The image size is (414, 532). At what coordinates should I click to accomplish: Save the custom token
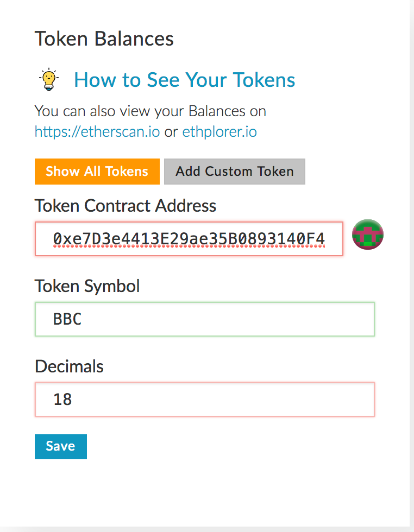60,446
